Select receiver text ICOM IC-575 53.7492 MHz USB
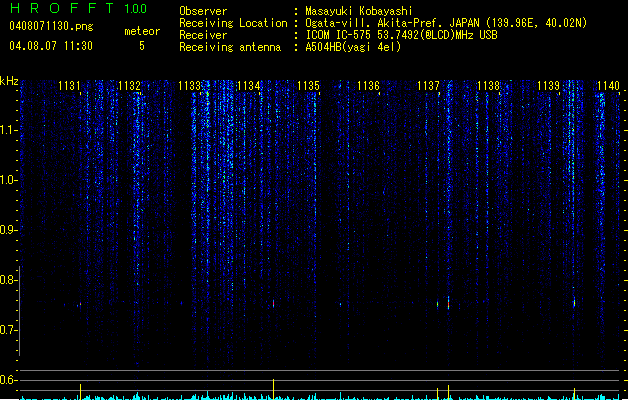The height and width of the screenshot is (400, 629). coord(401,35)
